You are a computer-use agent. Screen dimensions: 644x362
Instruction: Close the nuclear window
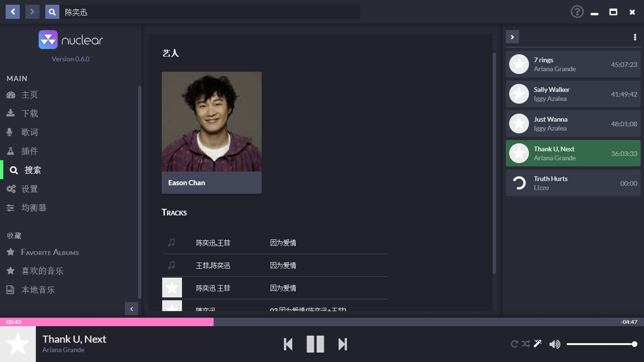[x=632, y=12]
